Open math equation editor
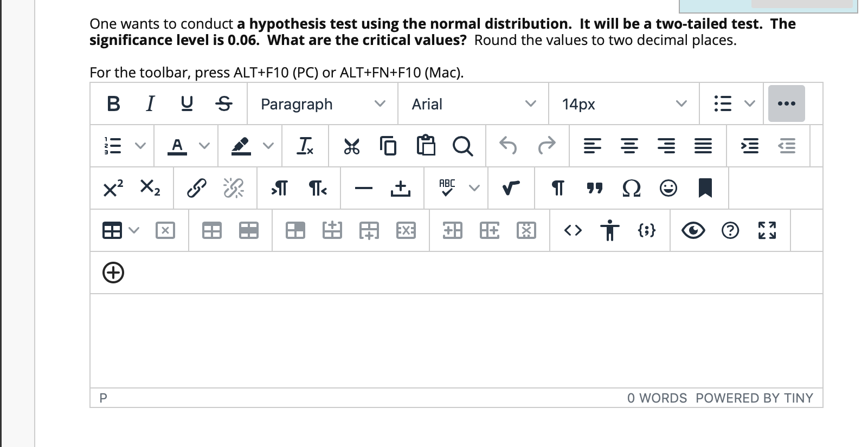Image resolution: width=868 pixels, height=447 pixels. point(511,188)
